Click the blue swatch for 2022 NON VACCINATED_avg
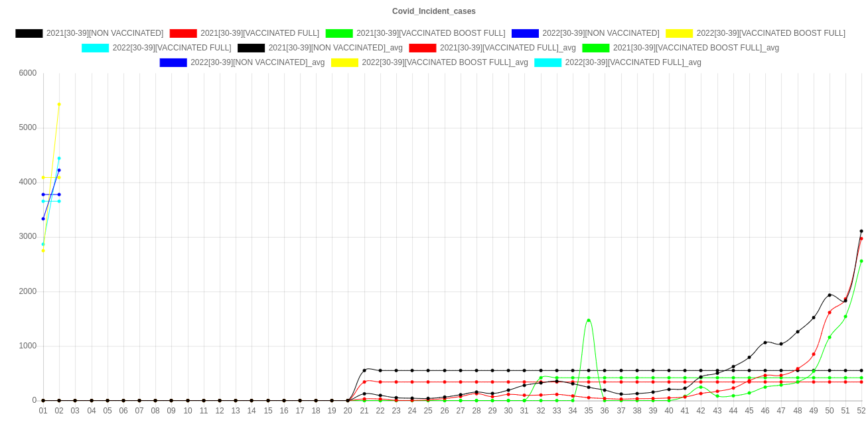This screenshot has width=868, height=434. pos(173,62)
